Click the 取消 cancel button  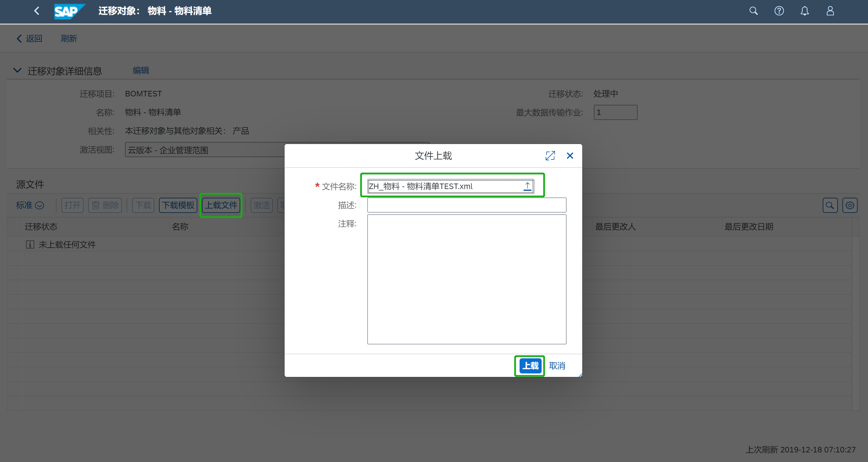pos(557,366)
